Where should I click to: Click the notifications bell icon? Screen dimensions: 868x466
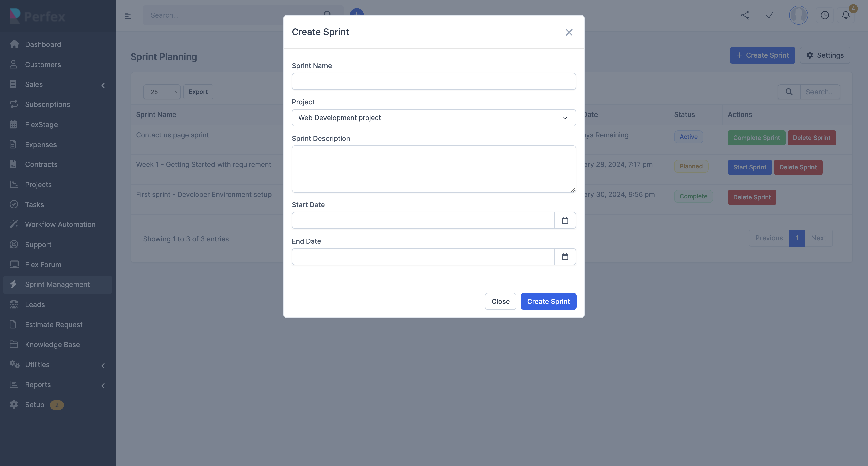pyautogui.click(x=845, y=15)
